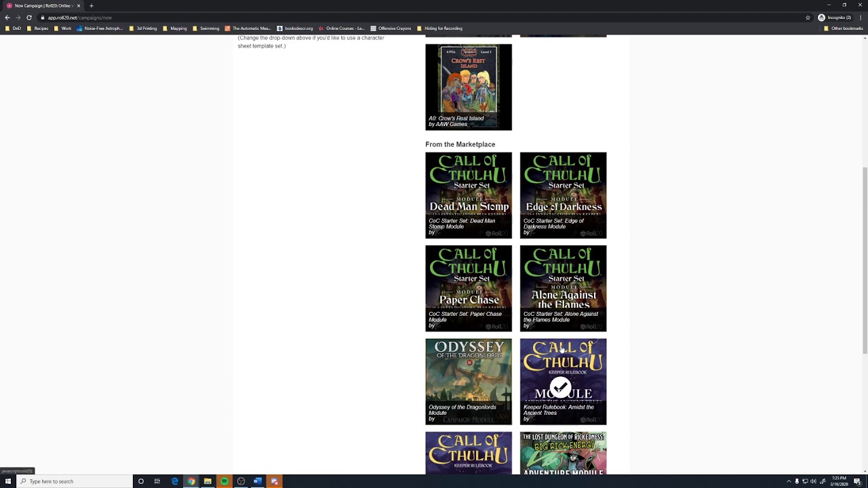Open the Windows notification center
Screen dimensions: 868x488
[x=857, y=481]
